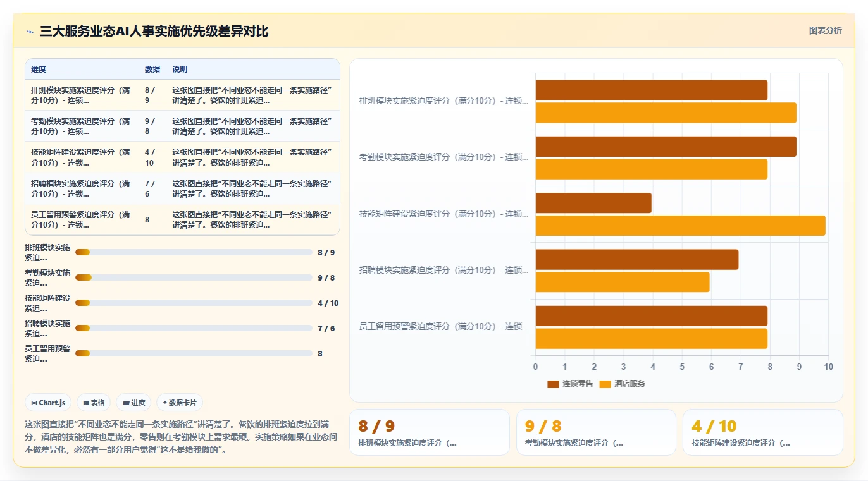Click the 8 / 9 value beside the 排班 progress bar
The height and width of the screenshot is (481, 868).
click(x=326, y=252)
